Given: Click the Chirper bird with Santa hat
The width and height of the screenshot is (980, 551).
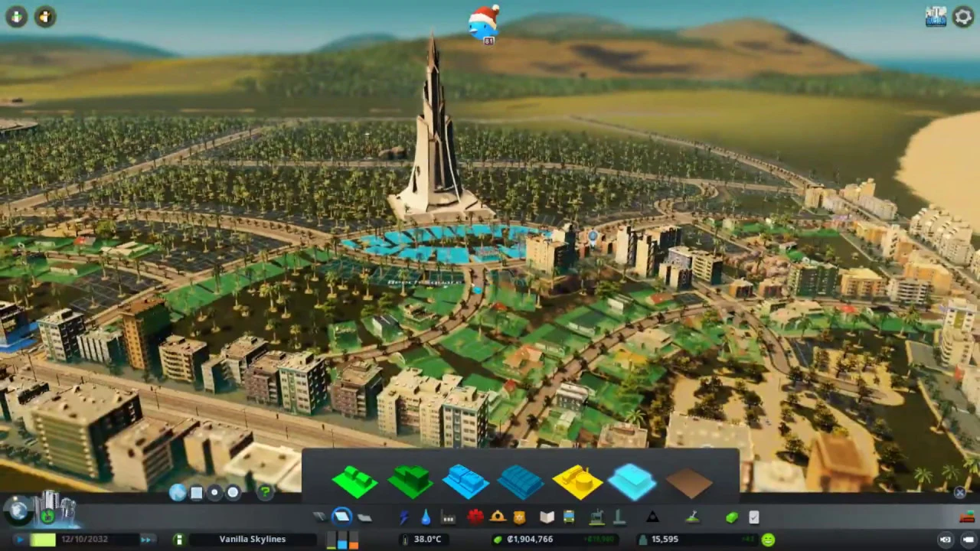Looking at the screenshot, I should (485, 24).
